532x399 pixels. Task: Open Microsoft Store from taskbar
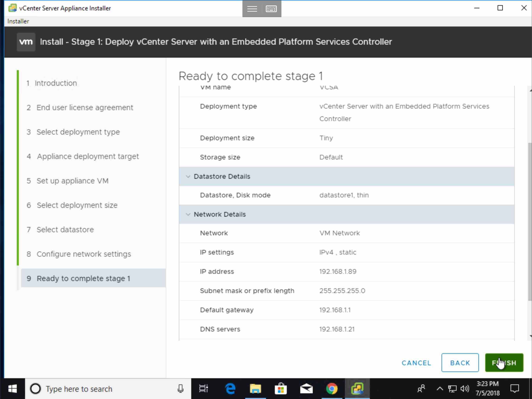click(x=281, y=389)
